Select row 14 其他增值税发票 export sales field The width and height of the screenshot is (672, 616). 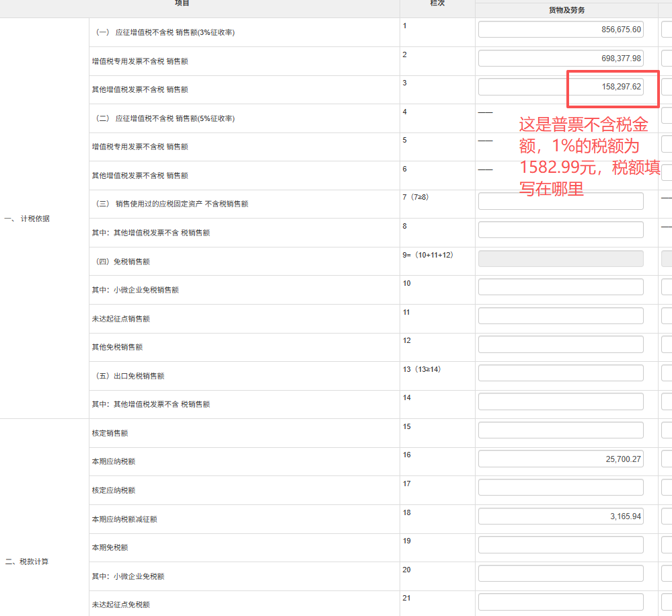(560, 401)
